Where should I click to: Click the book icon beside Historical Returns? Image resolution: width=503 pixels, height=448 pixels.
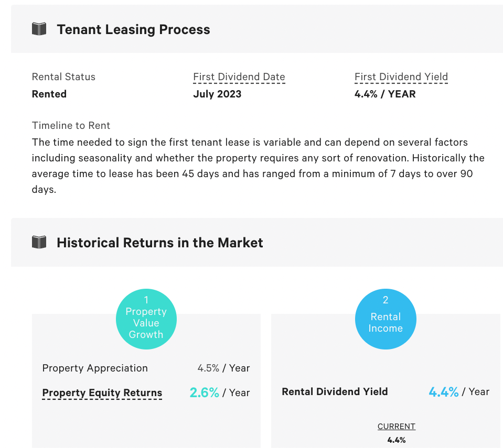(x=39, y=242)
